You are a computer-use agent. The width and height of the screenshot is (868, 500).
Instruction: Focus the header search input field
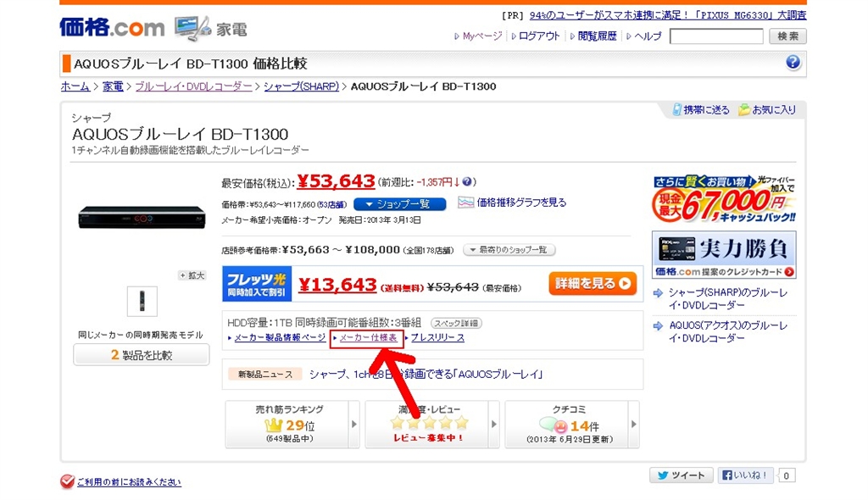click(716, 36)
